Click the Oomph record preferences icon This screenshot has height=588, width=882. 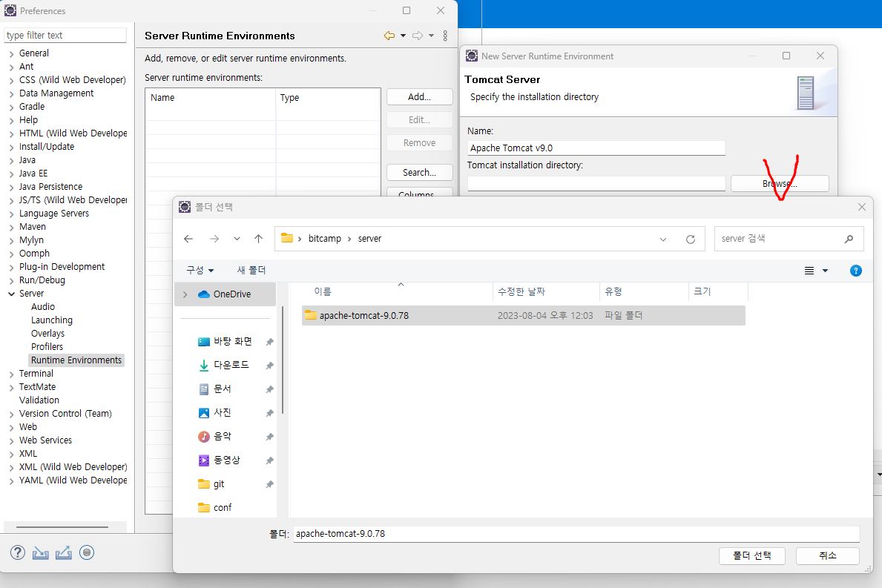[x=87, y=552]
